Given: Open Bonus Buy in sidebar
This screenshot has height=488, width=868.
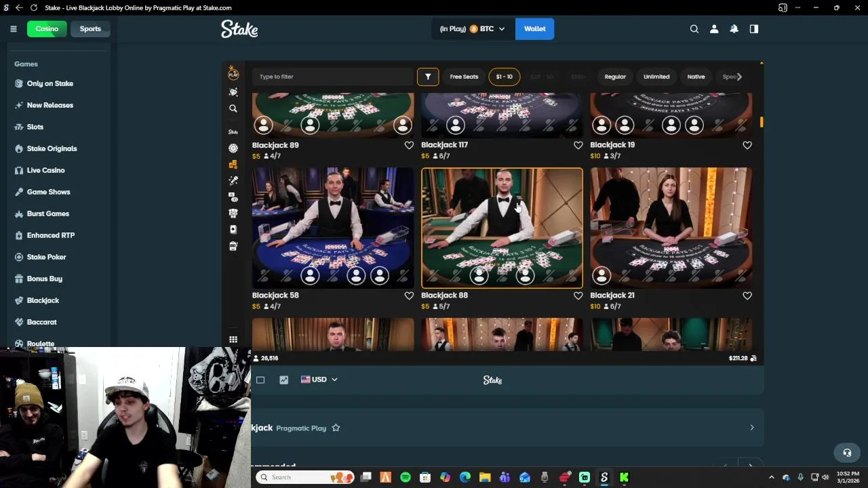Looking at the screenshot, I should (x=44, y=279).
